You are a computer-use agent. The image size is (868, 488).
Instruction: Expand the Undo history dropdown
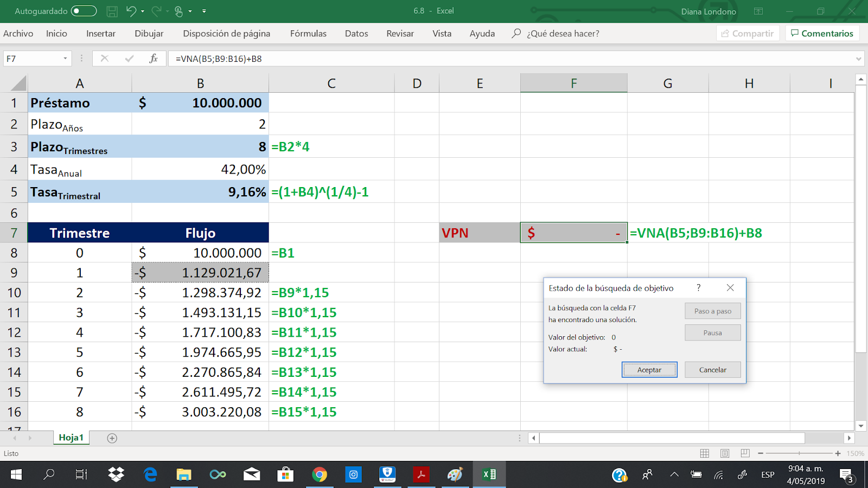pyautogui.click(x=143, y=11)
